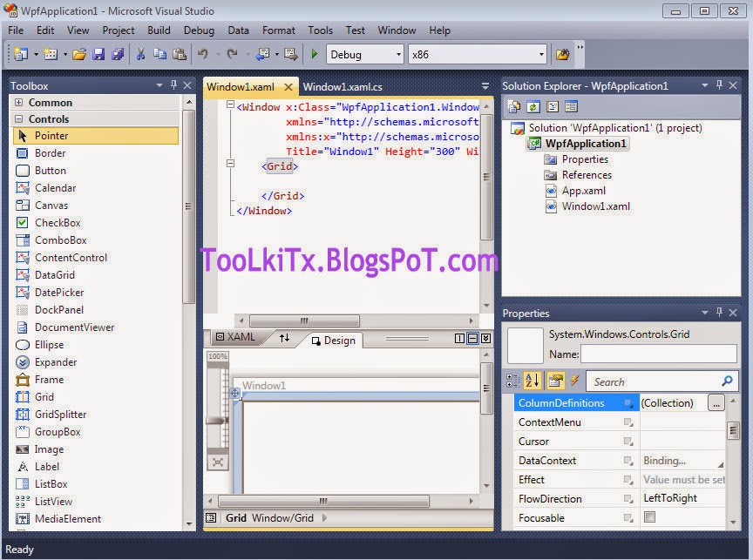Image resolution: width=753 pixels, height=560 pixels.
Task: Click the vertical split view icon
Action: click(459, 339)
